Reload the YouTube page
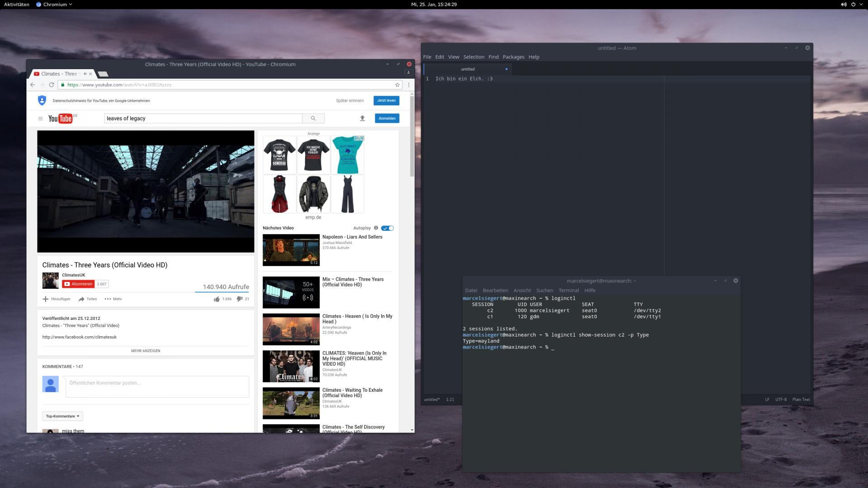The width and height of the screenshot is (868, 488). (x=52, y=84)
